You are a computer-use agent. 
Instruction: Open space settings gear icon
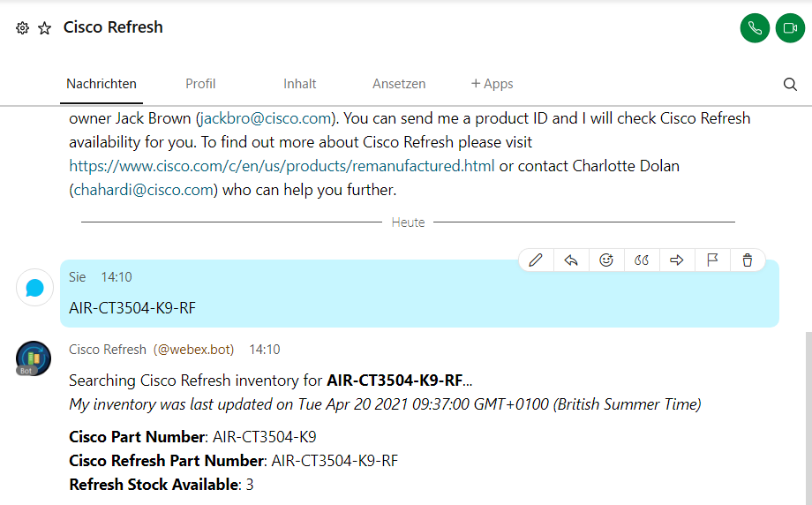23,28
